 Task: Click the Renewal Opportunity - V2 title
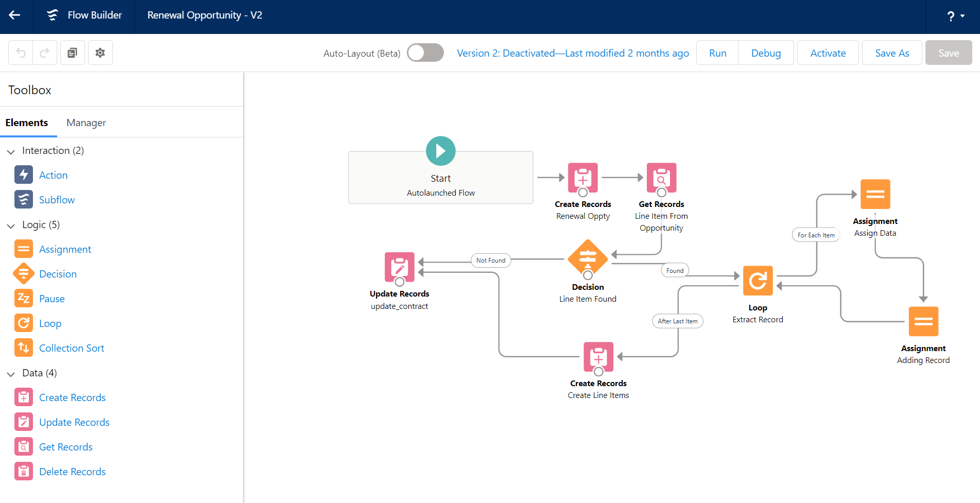click(205, 15)
